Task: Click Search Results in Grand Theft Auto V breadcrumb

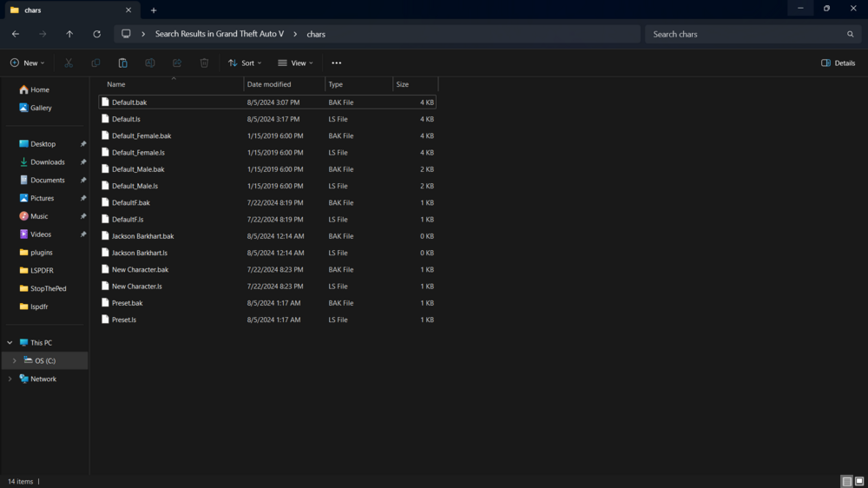Action: coord(220,34)
